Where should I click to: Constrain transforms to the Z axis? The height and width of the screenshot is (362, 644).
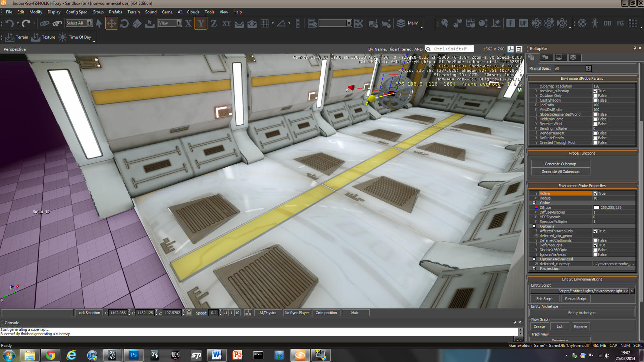click(214, 23)
